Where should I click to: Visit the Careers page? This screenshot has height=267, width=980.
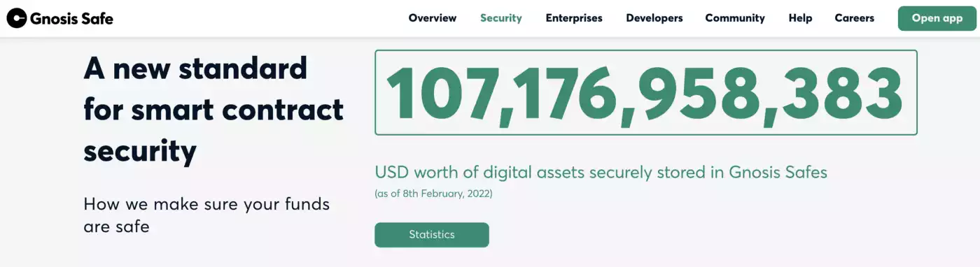pos(855,18)
